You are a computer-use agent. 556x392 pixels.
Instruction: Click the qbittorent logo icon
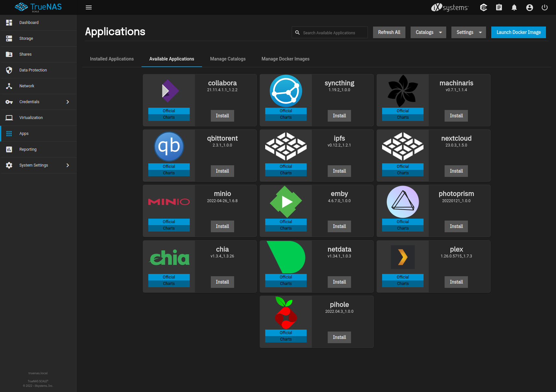(169, 147)
